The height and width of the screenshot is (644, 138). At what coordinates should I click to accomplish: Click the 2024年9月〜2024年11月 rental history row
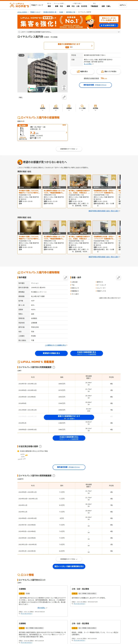[x=69, y=492]
